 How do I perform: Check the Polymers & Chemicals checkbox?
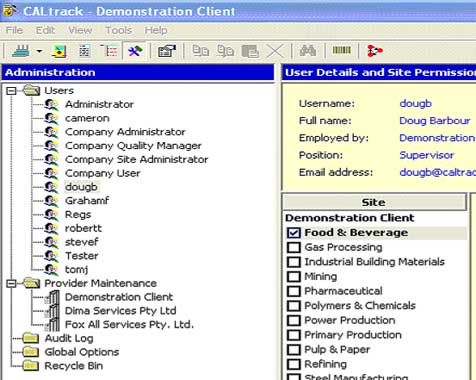(294, 306)
